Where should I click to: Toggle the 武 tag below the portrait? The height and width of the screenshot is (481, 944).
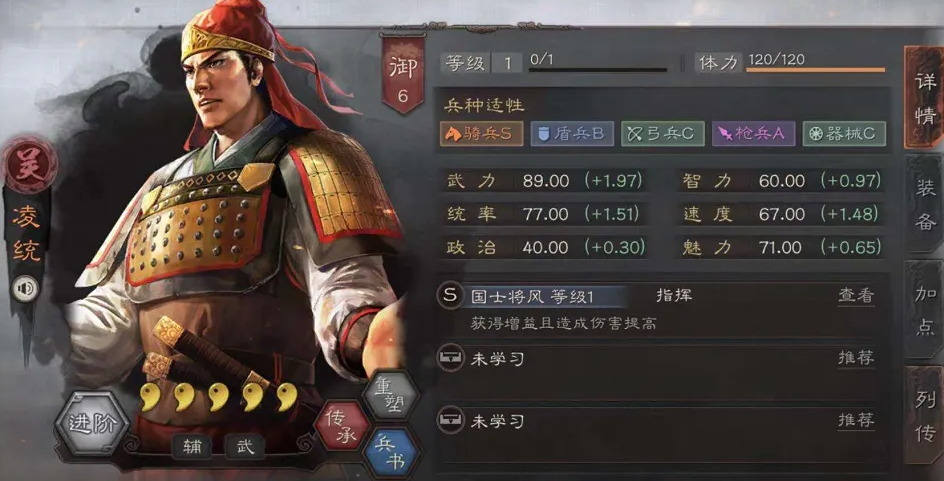[244, 447]
